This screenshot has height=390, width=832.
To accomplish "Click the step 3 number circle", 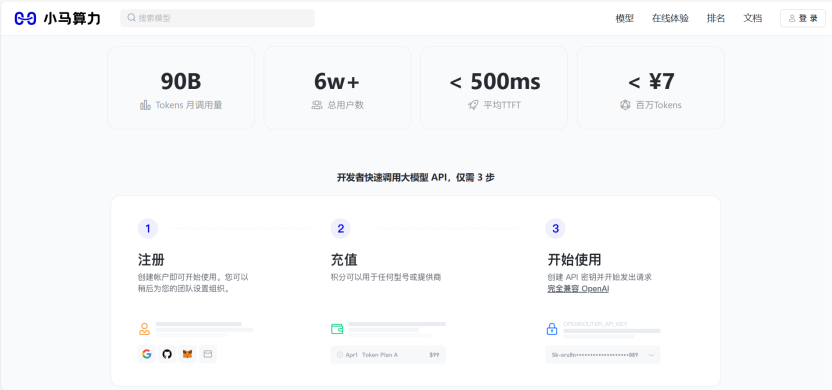I will click(555, 229).
